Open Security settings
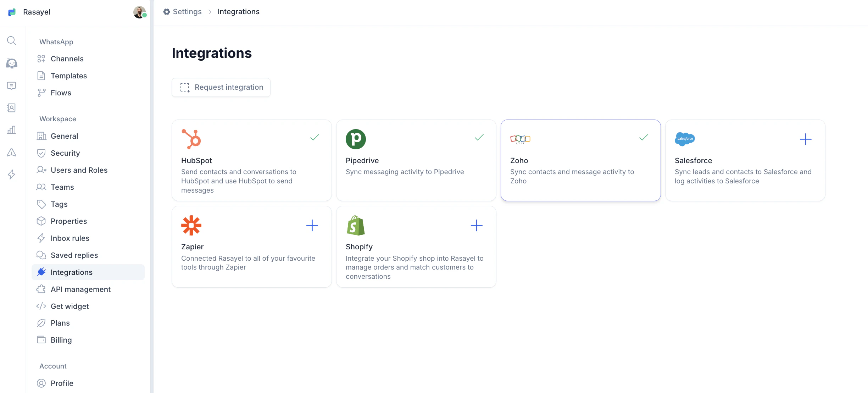This screenshot has width=868, height=393. (x=88, y=153)
